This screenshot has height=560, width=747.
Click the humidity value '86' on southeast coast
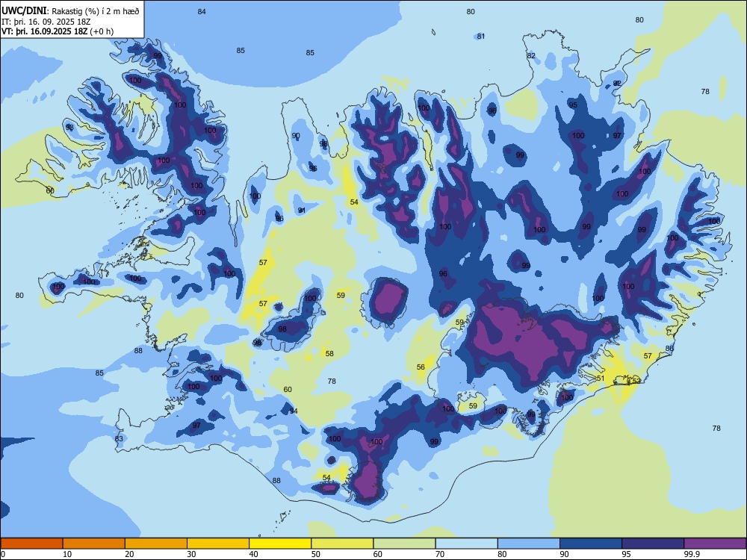coord(670,348)
